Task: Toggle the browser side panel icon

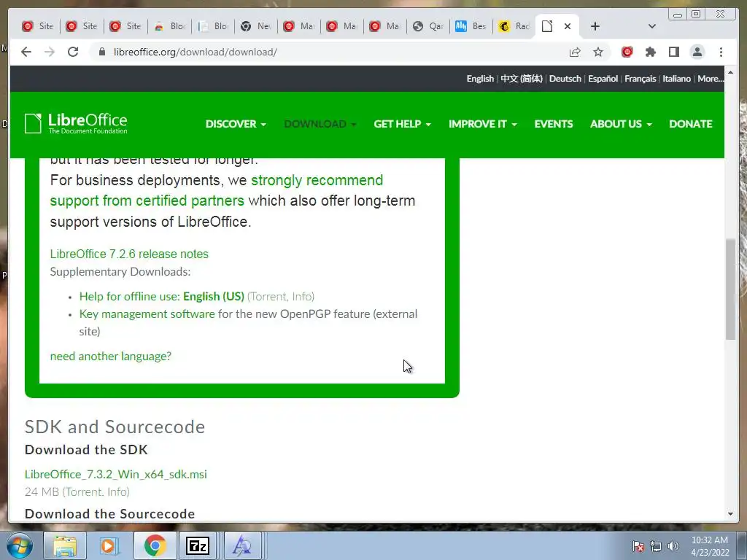Action: (x=673, y=52)
